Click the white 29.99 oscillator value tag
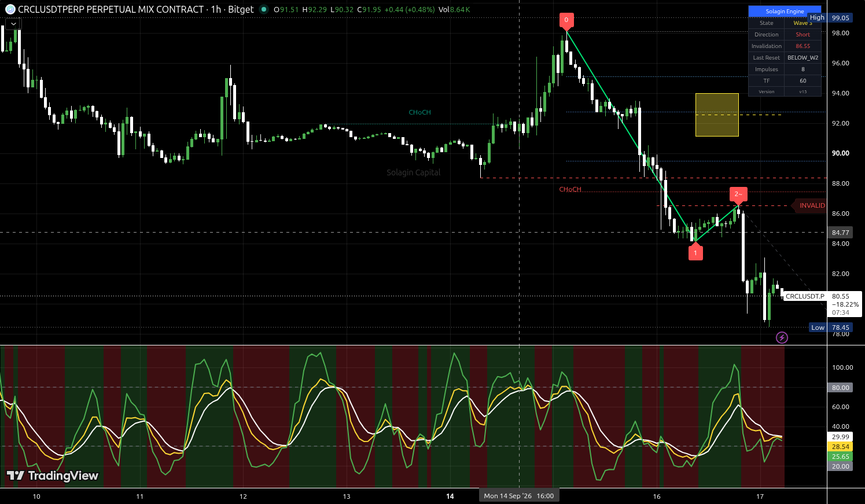This screenshot has width=865, height=504. click(x=840, y=437)
